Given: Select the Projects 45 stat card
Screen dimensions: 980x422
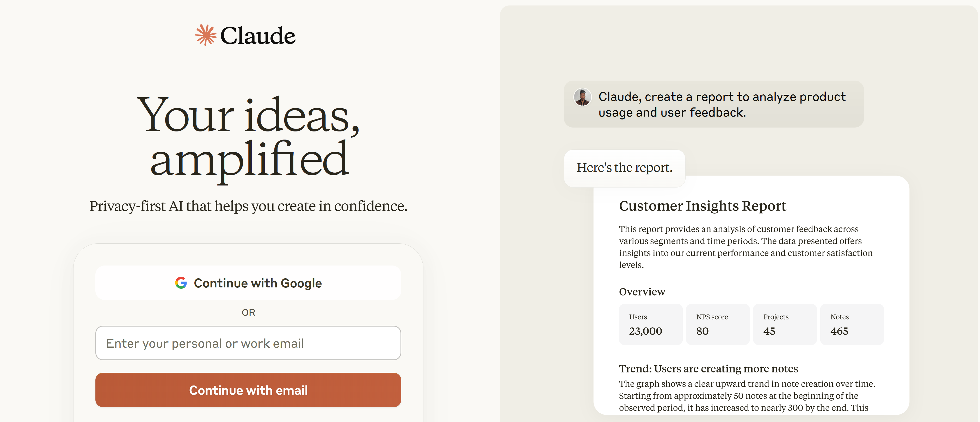Looking at the screenshot, I should [785, 324].
